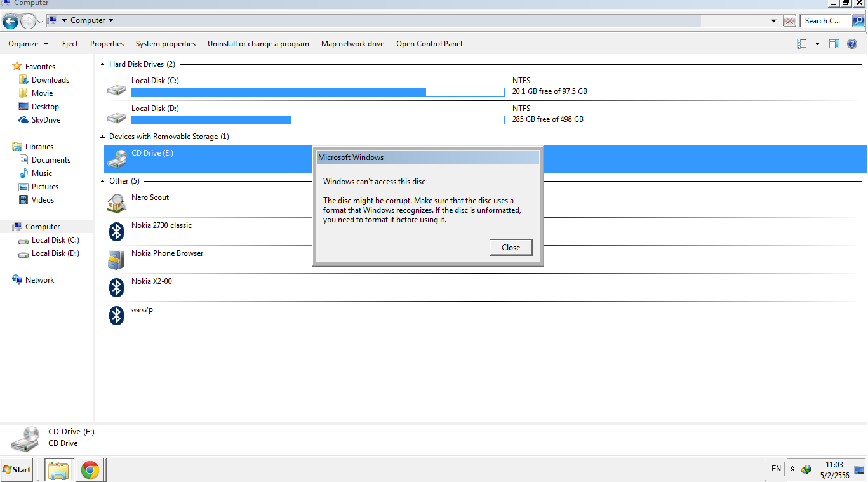Open the Organize menu
The width and height of the screenshot is (868, 482).
pos(29,44)
